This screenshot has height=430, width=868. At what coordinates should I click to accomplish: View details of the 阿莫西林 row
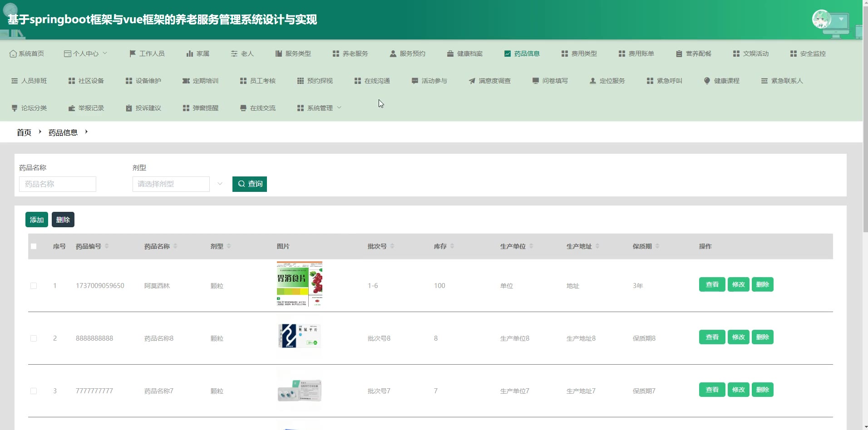coord(712,284)
